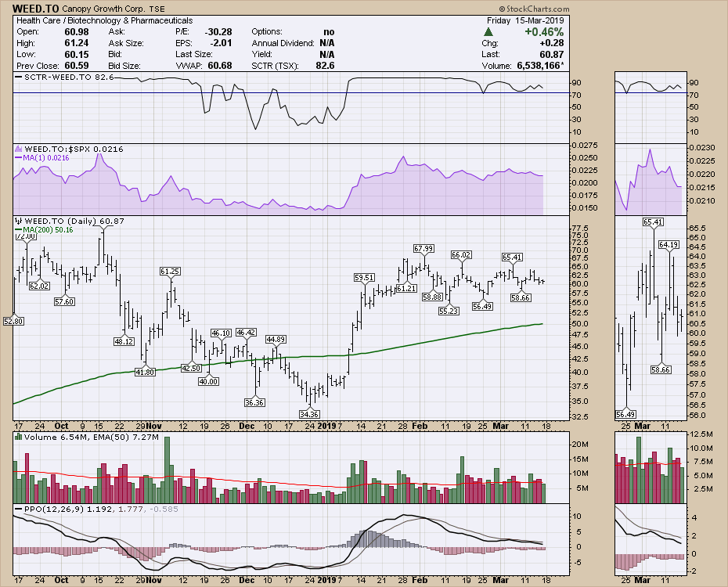The width and height of the screenshot is (728, 587).
Task: Select the High value 61.24
Action: [76, 43]
